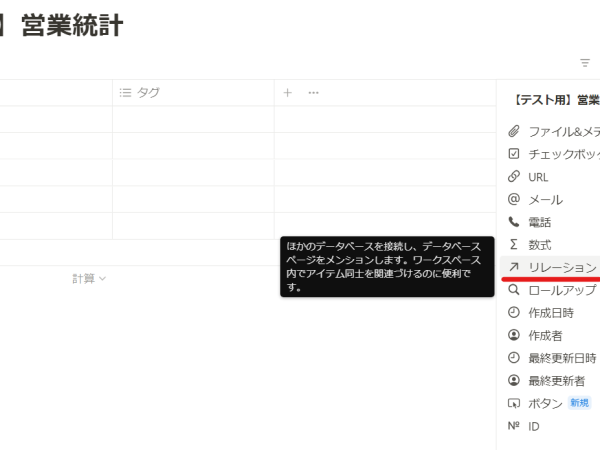The image size is (600, 450).
Task: Add a new column with the plus icon
Action: click(x=287, y=93)
